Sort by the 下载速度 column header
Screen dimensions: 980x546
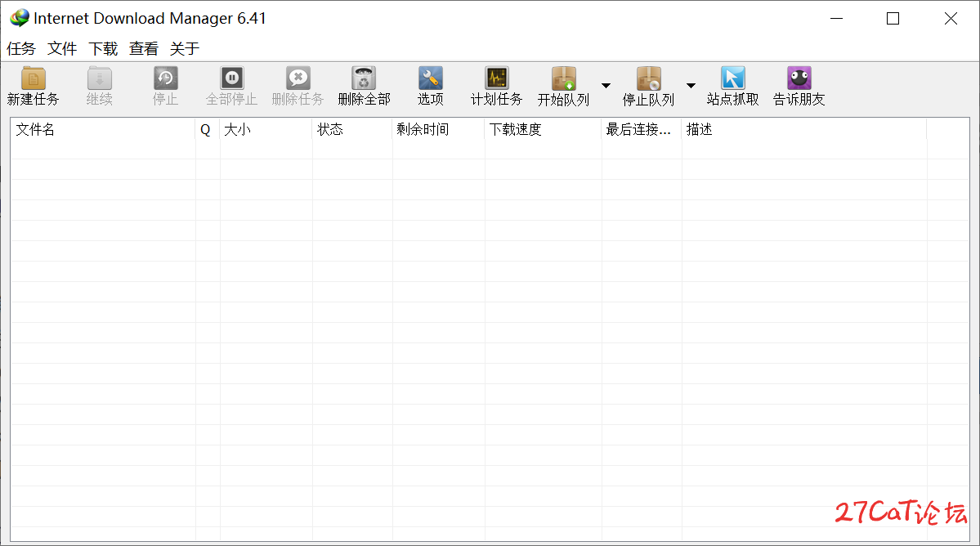click(x=543, y=129)
